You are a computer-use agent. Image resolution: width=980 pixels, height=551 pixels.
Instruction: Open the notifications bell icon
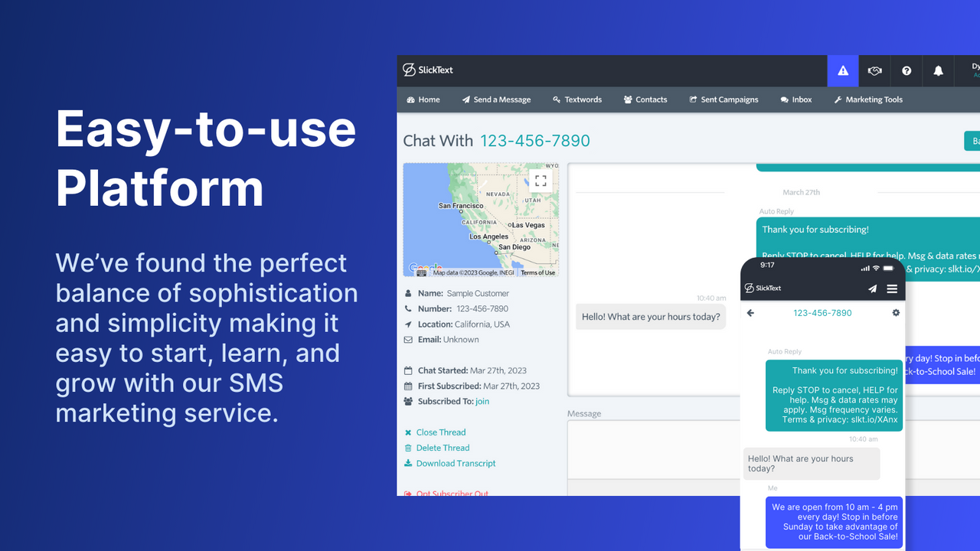938,70
